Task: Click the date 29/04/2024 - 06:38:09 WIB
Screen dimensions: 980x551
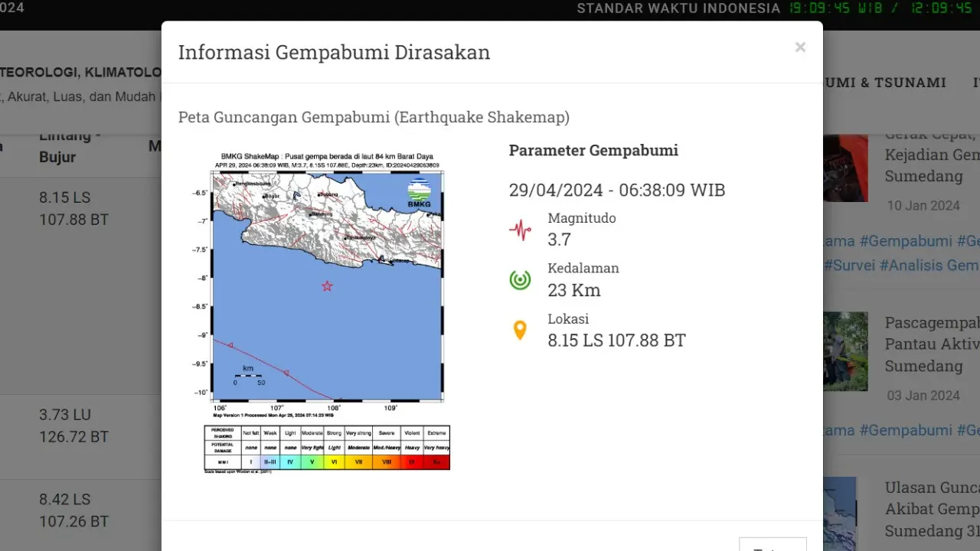Action: tap(617, 190)
